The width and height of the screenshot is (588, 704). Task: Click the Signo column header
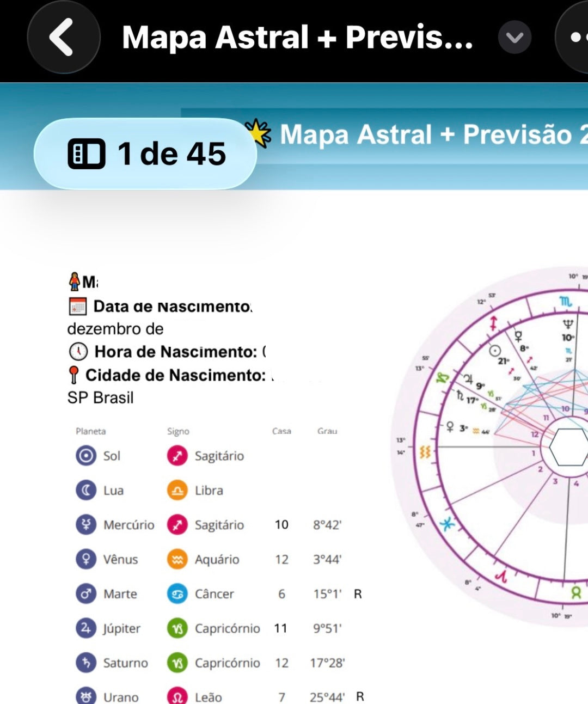(x=178, y=431)
